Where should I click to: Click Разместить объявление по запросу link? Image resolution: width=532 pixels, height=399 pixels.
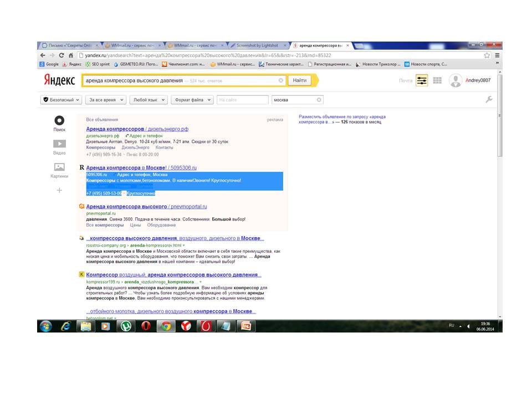(342, 119)
